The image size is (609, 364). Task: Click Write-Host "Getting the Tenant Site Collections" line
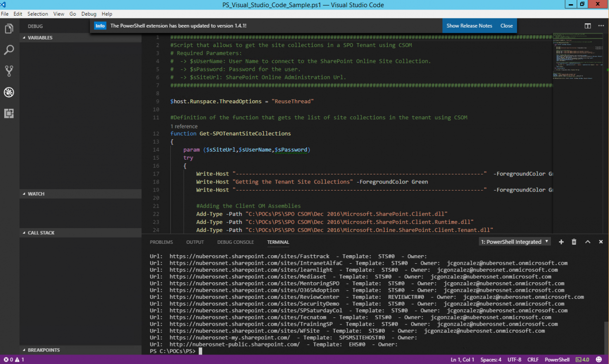pyautogui.click(x=312, y=182)
